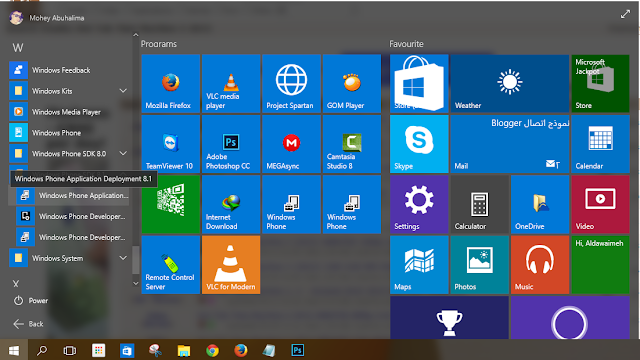Open Store app on taskbar
The image size is (640, 360).
[x=127, y=350]
